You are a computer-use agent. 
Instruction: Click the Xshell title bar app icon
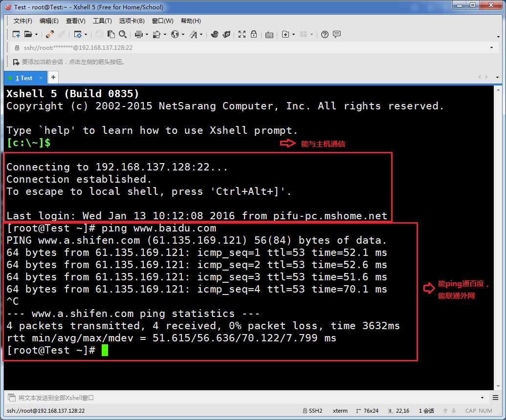click(x=8, y=7)
